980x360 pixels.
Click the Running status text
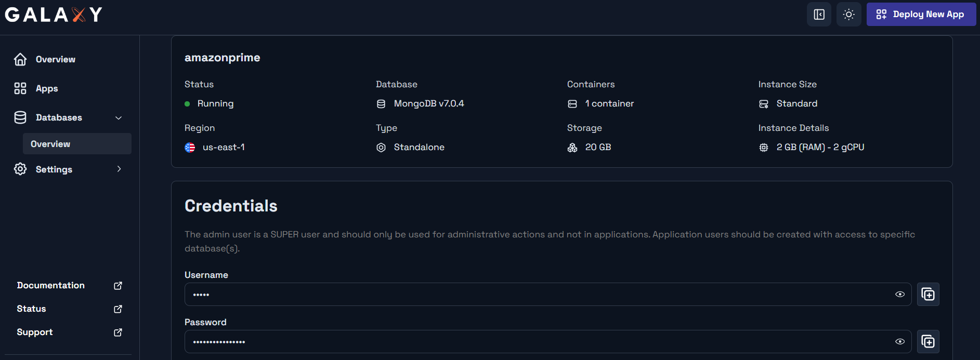coord(215,104)
